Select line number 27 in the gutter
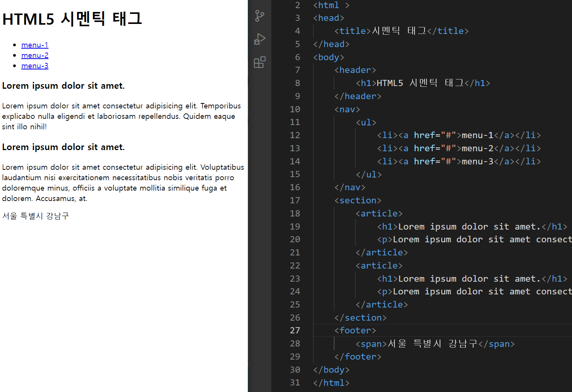572x392 pixels. point(295,330)
